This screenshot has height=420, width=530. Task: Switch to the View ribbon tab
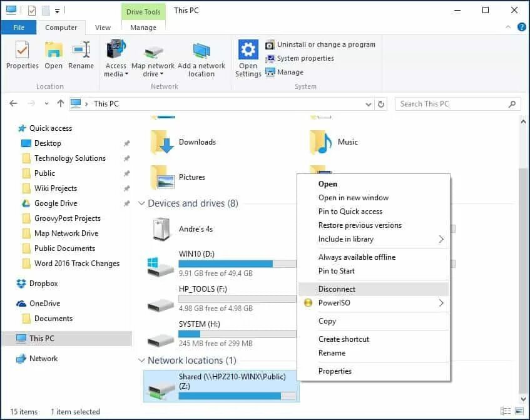[x=103, y=28]
